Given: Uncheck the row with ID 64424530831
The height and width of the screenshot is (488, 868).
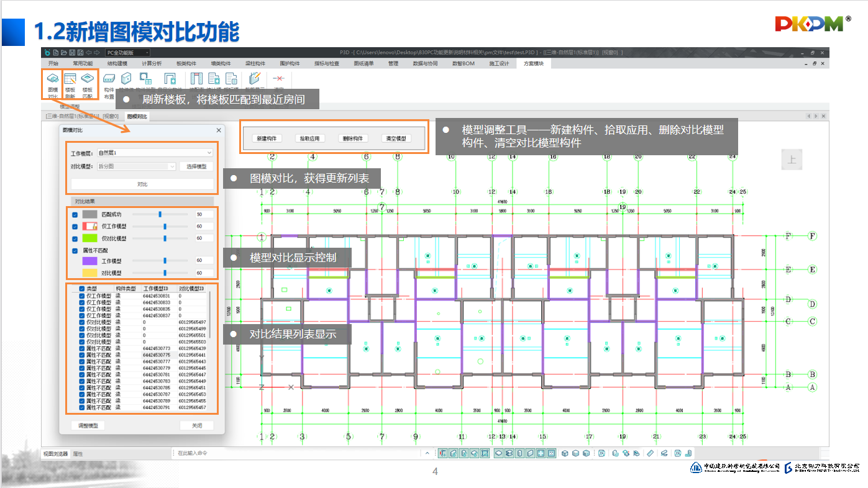Looking at the screenshot, I should coord(82,296).
